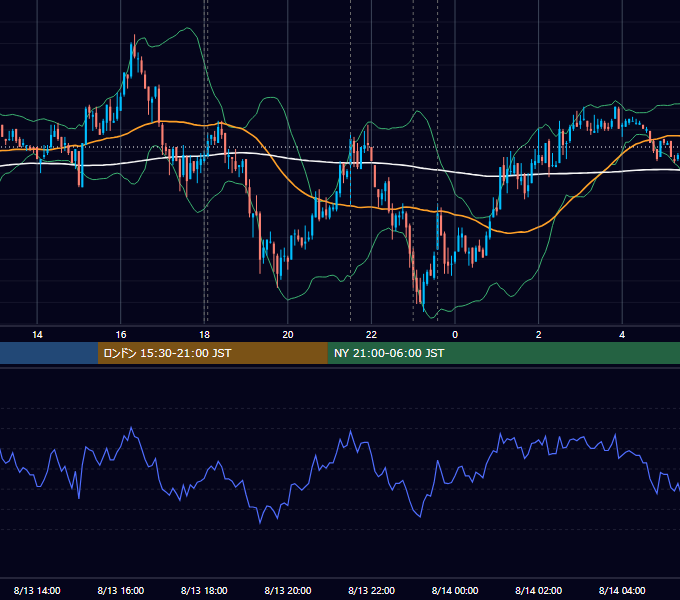Click the 8/13 18:00 time label

click(204, 590)
